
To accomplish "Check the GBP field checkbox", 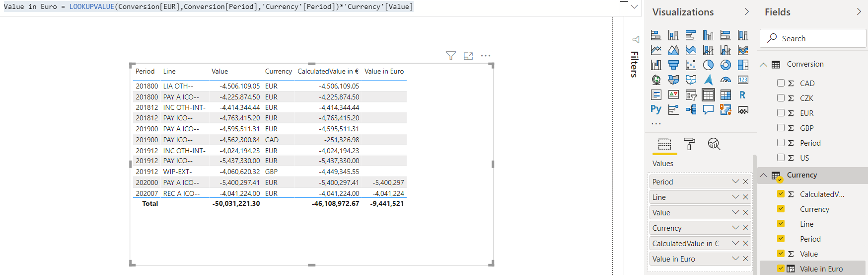I will [781, 128].
